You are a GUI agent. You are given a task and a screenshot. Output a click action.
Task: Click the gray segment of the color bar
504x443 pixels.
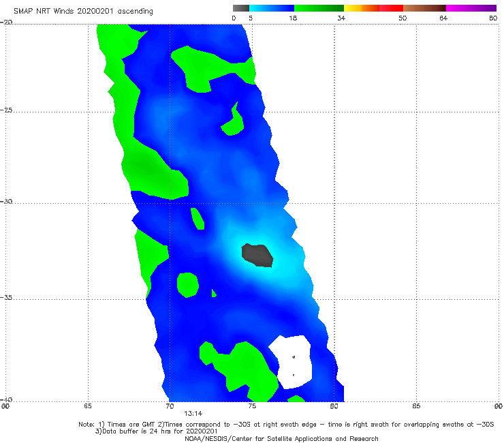coord(241,8)
